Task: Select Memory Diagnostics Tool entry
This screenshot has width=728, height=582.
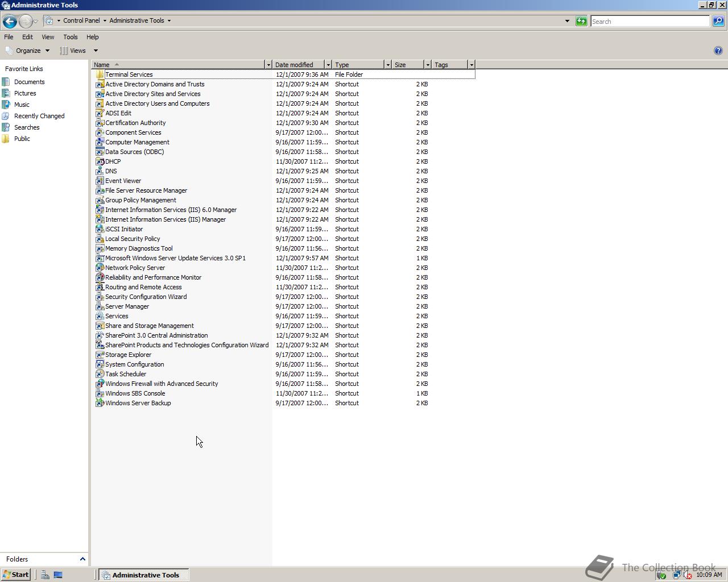Action: [x=139, y=248]
